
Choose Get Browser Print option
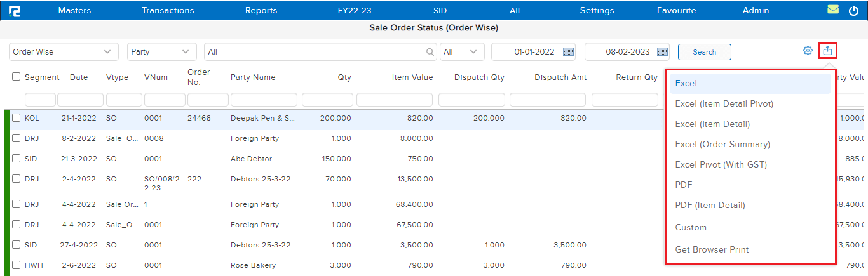pos(712,249)
